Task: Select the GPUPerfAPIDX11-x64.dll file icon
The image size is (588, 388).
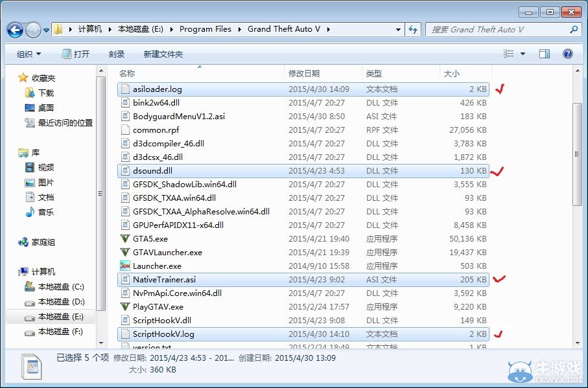Action: 125,225
